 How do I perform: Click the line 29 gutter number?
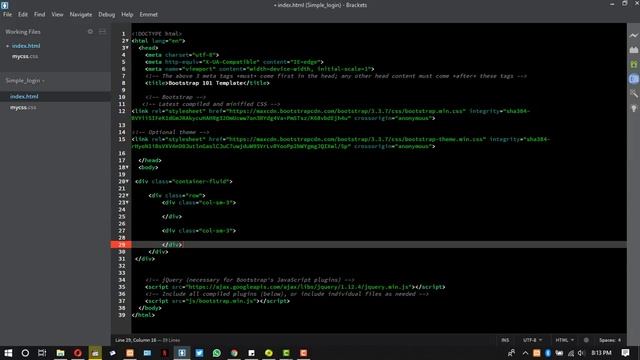pyautogui.click(x=122, y=244)
